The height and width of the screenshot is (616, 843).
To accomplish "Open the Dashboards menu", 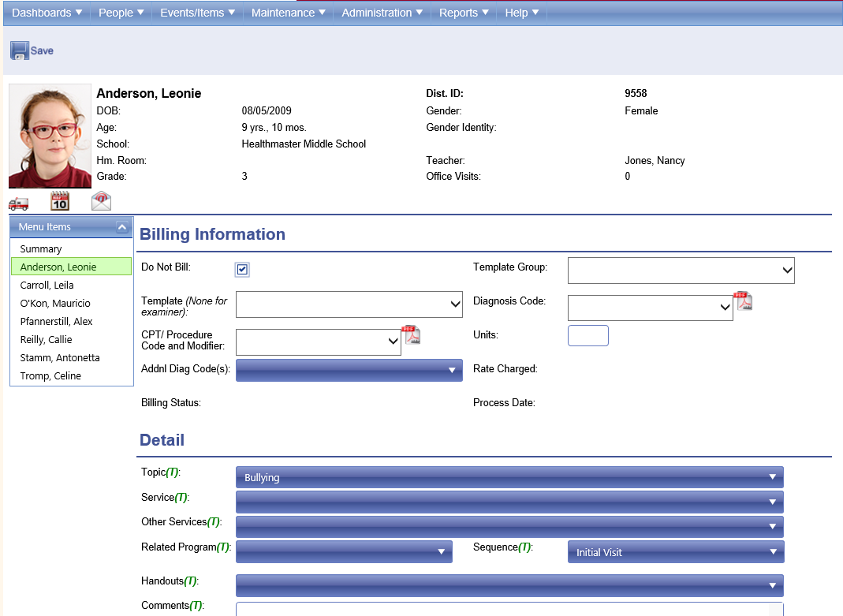I will point(47,13).
